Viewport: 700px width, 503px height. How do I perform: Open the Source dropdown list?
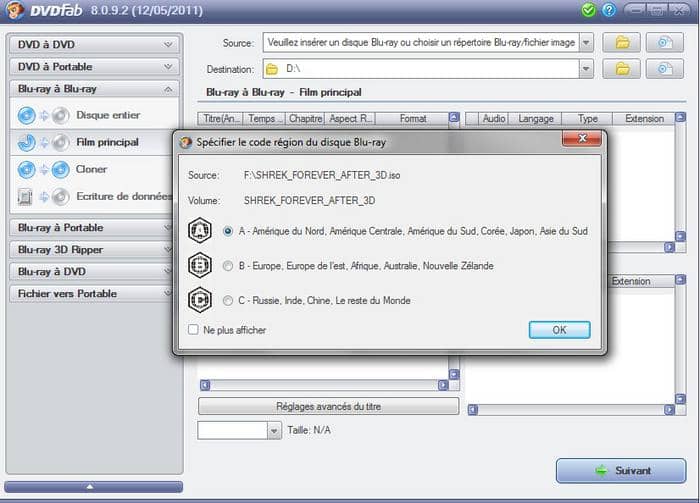[x=586, y=43]
